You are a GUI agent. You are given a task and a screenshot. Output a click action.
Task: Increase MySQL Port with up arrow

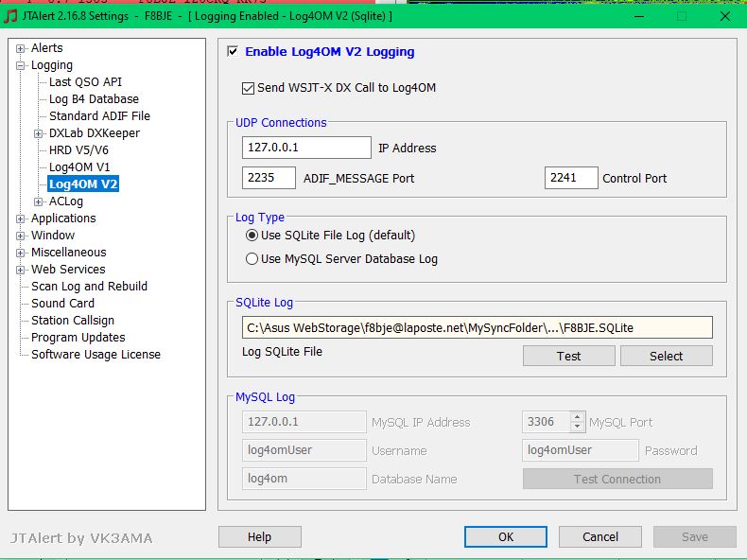[x=578, y=417]
